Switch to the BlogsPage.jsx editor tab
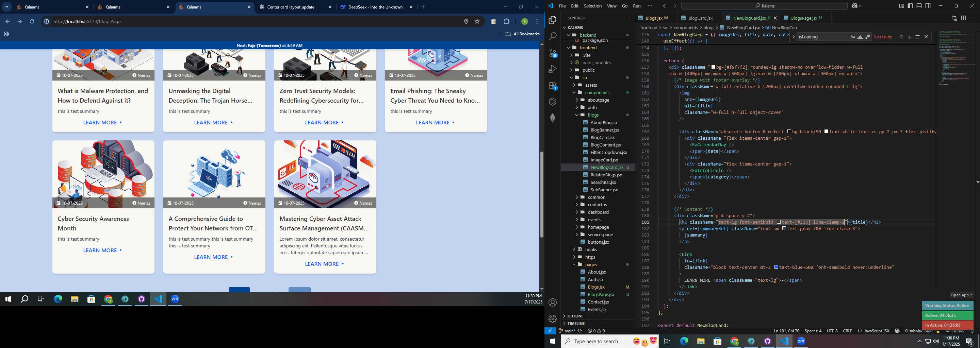Screen dimensions: 980x348 806,18
